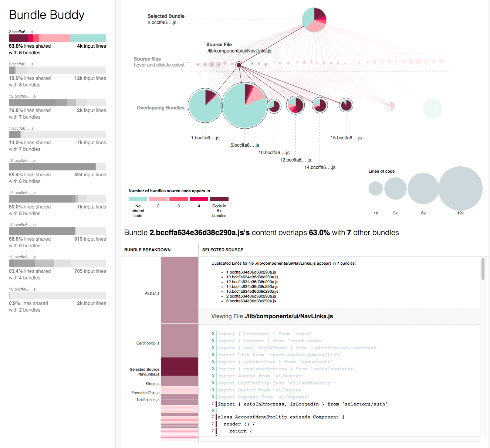Select Sitrep.js block in bundle breakdown
Viewport: 490px width, 448px height.
tap(180, 381)
